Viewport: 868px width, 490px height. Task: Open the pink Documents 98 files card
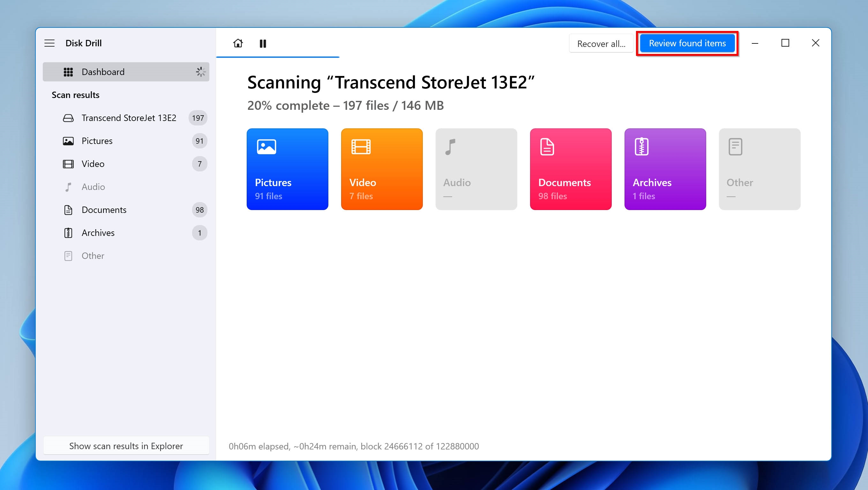[571, 169]
